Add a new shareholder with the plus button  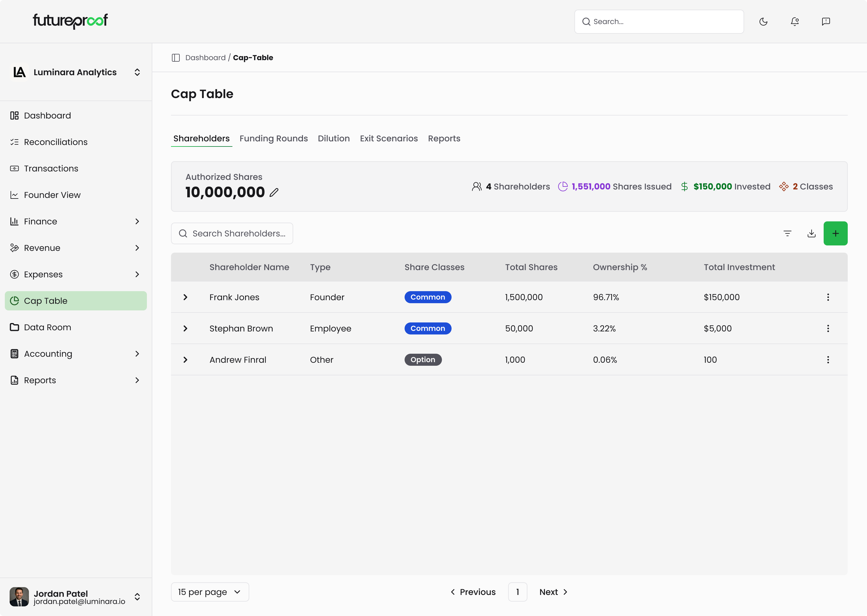coord(835,233)
